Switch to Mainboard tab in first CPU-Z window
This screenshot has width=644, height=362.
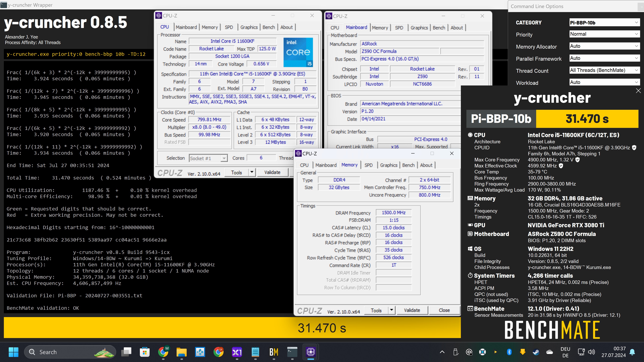click(x=186, y=27)
